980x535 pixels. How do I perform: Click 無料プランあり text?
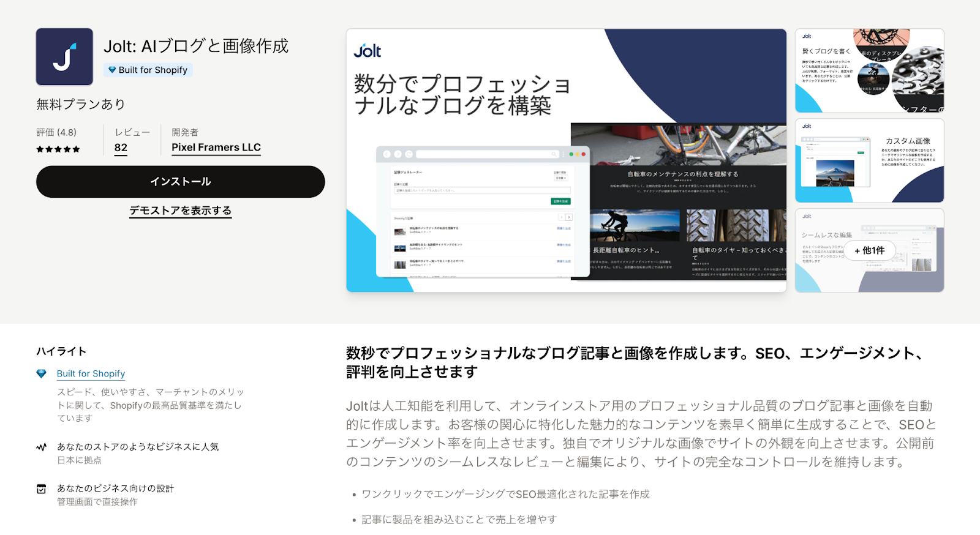[81, 105]
